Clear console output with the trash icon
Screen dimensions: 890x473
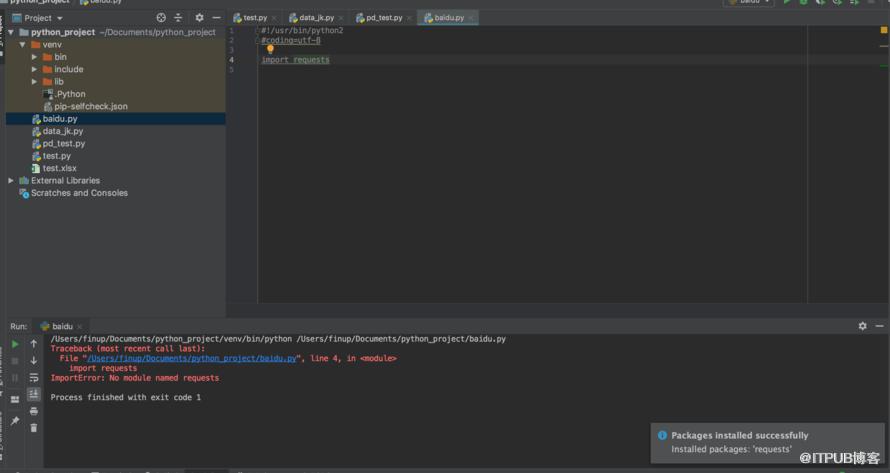tap(33, 428)
